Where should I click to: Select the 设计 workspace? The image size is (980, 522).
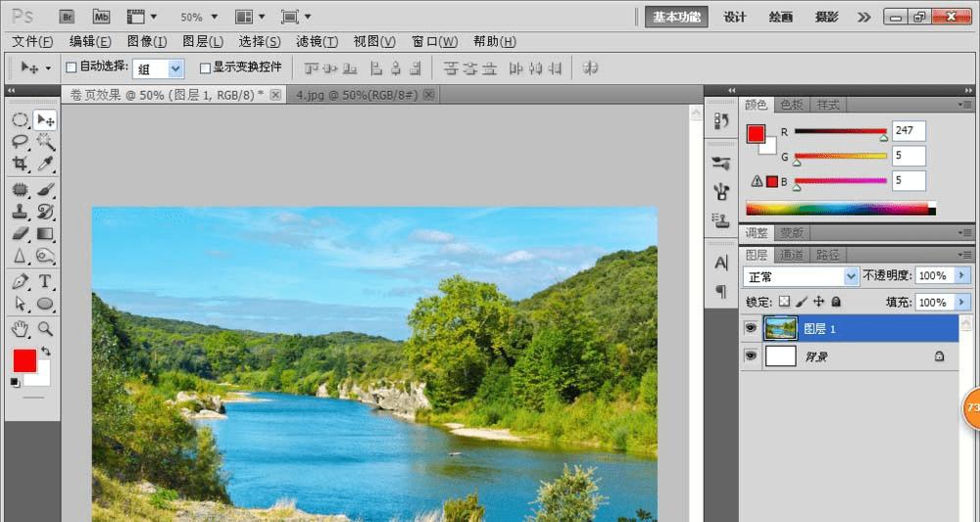(x=734, y=17)
